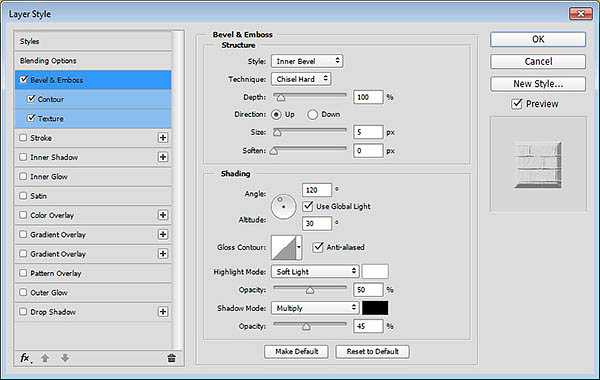Open the Technique dropdown showing Chisel Hard
600x380 pixels.
[301, 79]
